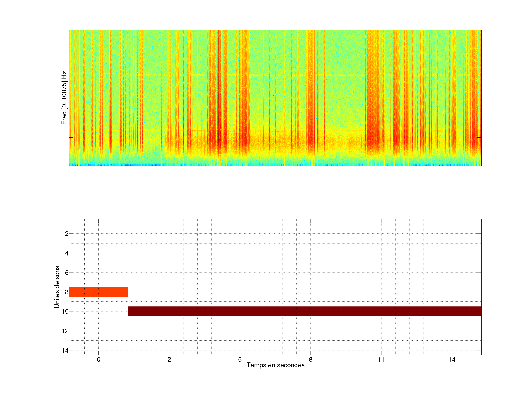Click the y-axis tick label 12
532x399 pixels.
65,331
